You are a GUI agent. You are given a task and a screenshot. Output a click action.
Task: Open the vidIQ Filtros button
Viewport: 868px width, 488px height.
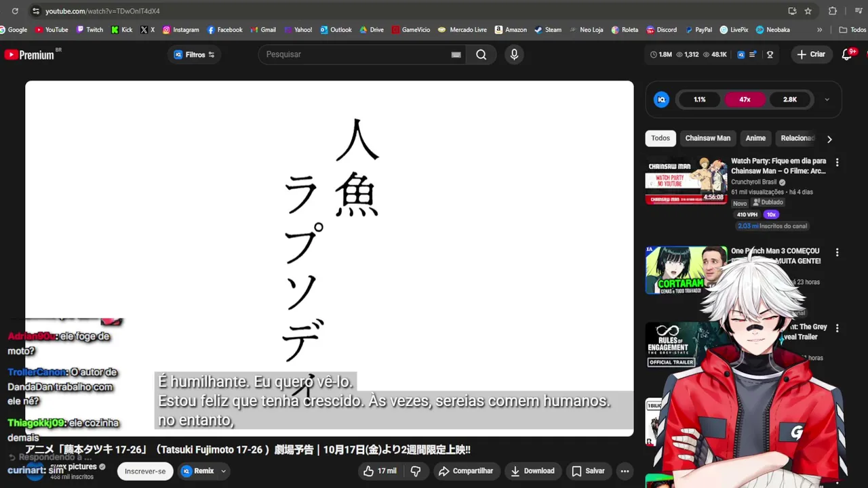[x=195, y=54]
